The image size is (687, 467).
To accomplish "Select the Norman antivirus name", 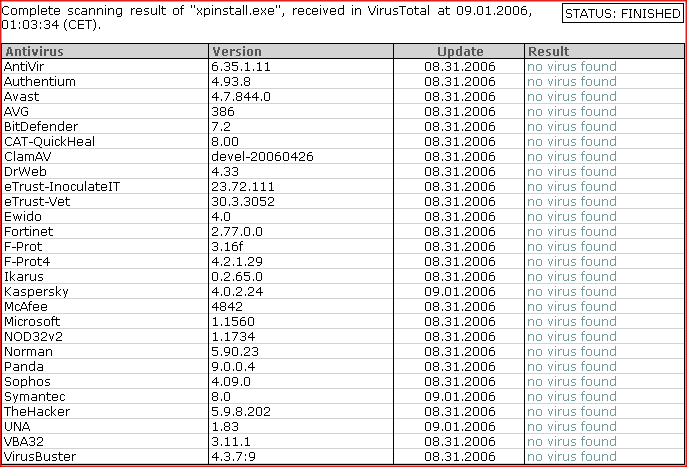I will 28,351.
